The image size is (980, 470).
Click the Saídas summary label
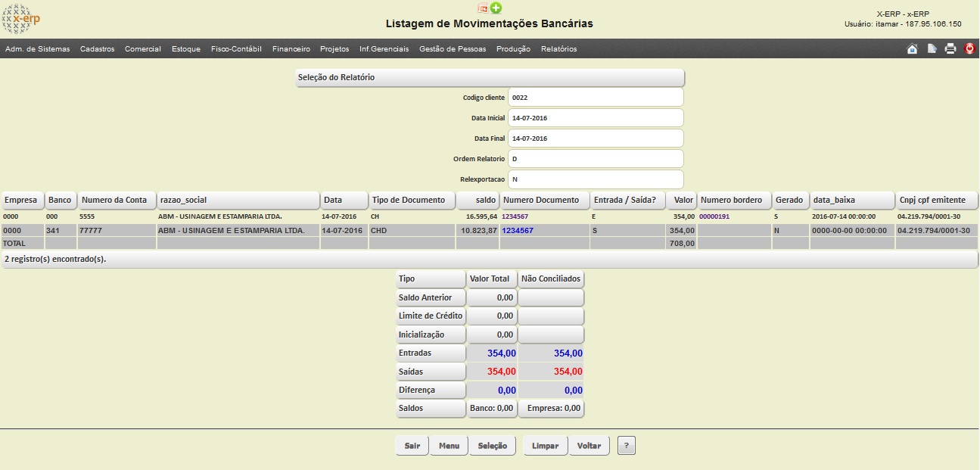pyautogui.click(x=431, y=372)
